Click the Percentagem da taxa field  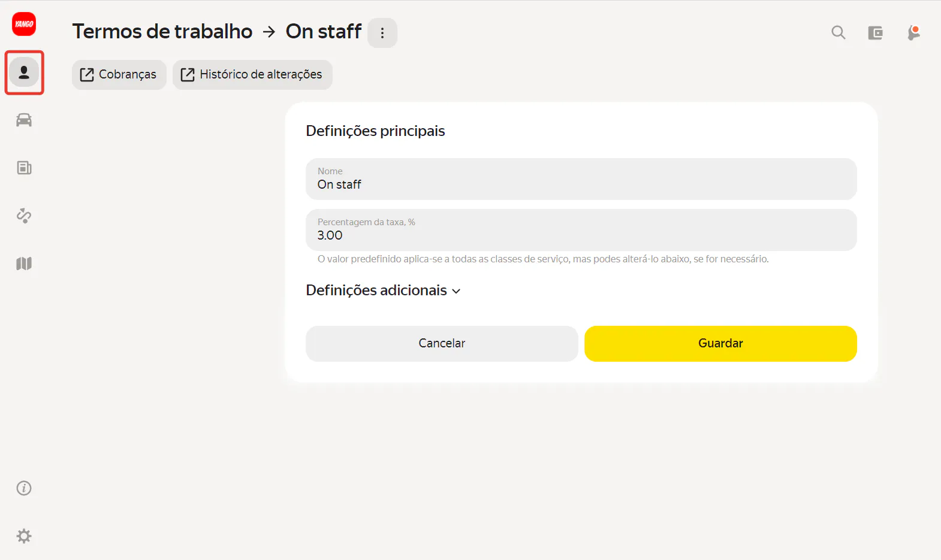(581, 230)
